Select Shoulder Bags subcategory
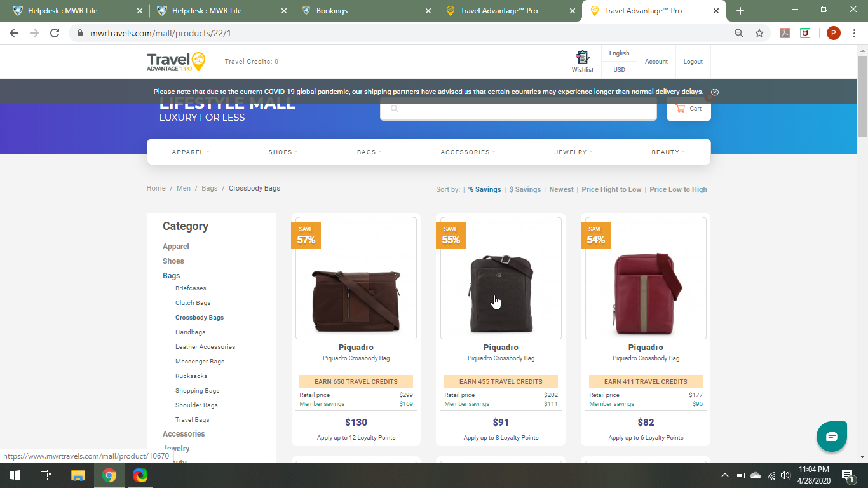 (x=196, y=405)
